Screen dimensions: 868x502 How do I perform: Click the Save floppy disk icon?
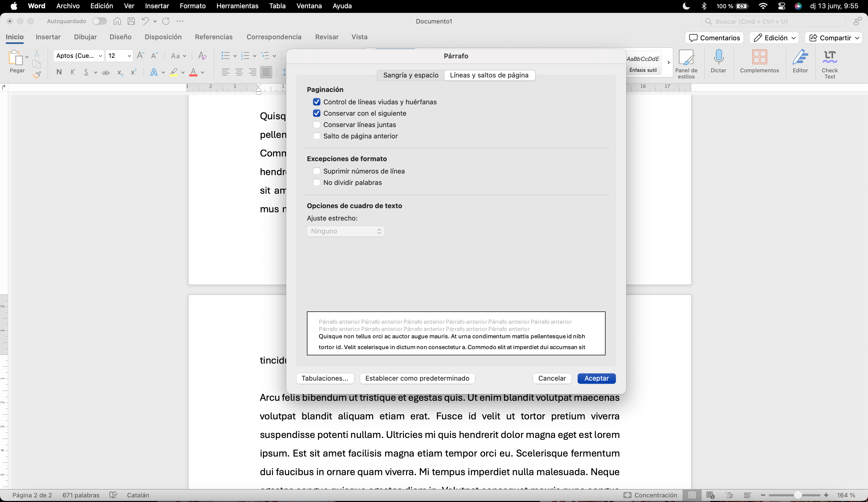(131, 21)
